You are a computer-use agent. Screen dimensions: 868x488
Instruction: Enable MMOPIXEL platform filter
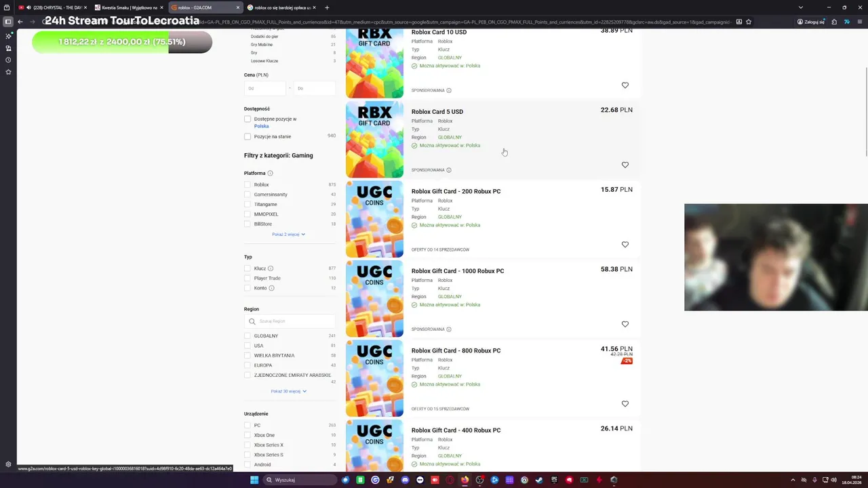pyautogui.click(x=248, y=214)
